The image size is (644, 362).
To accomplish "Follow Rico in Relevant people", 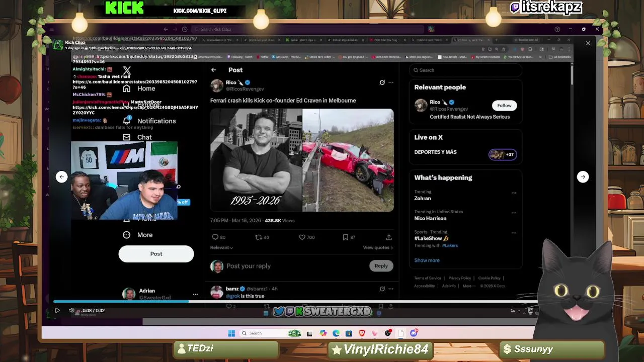I will (x=504, y=106).
